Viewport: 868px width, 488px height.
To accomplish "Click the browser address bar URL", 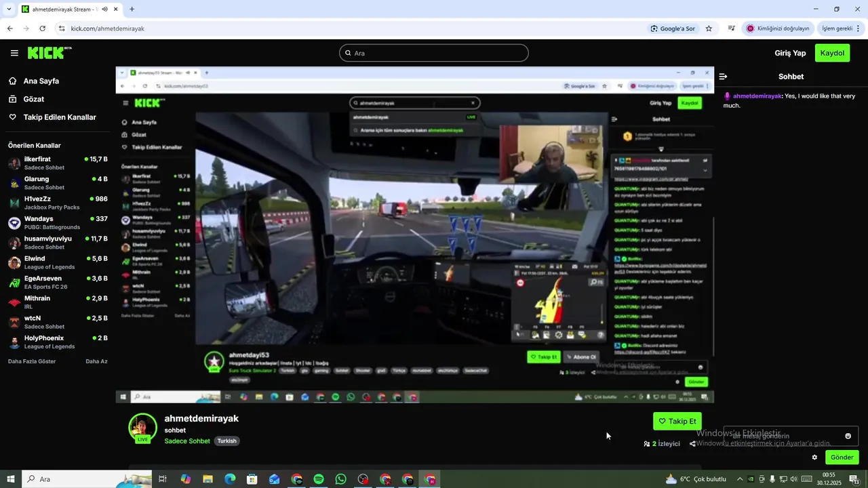I will (x=107, y=28).
